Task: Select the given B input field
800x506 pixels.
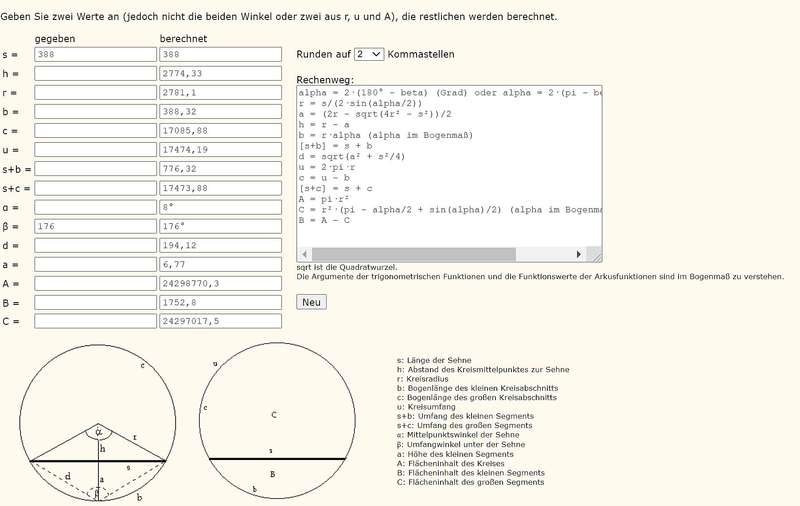Action: 95,302
